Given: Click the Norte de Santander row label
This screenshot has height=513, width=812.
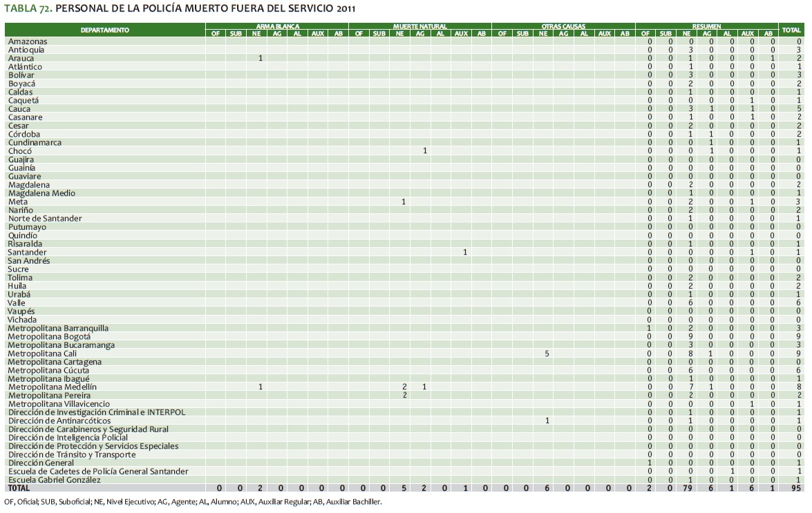Looking at the screenshot, I should coord(45,218).
